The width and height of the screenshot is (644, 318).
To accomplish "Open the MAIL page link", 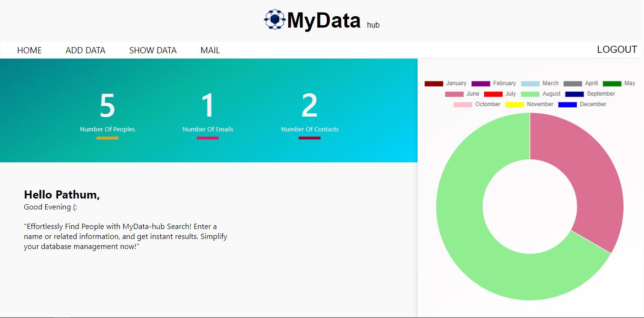I will [210, 50].
